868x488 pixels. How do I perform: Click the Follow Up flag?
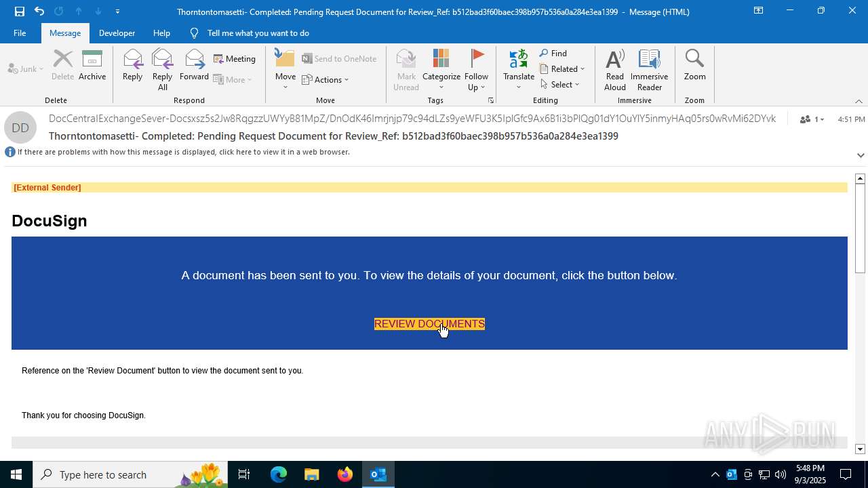point(477,70)
